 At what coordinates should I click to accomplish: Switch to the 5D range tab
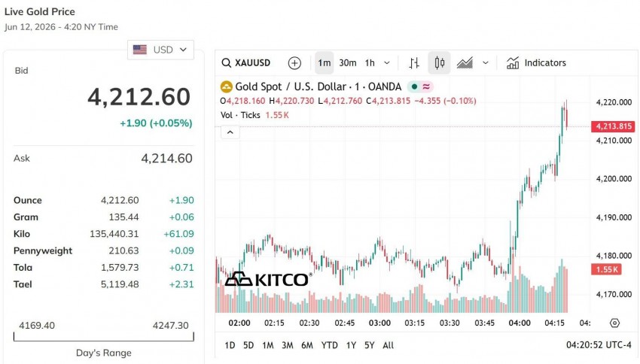(248, 345)
